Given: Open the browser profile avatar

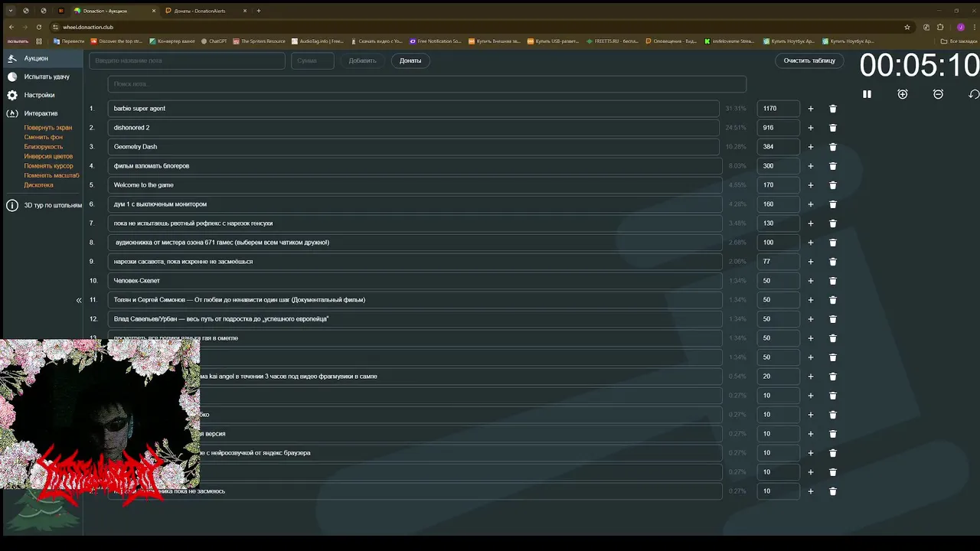Looking at the screenshot, I should point(961,27).
